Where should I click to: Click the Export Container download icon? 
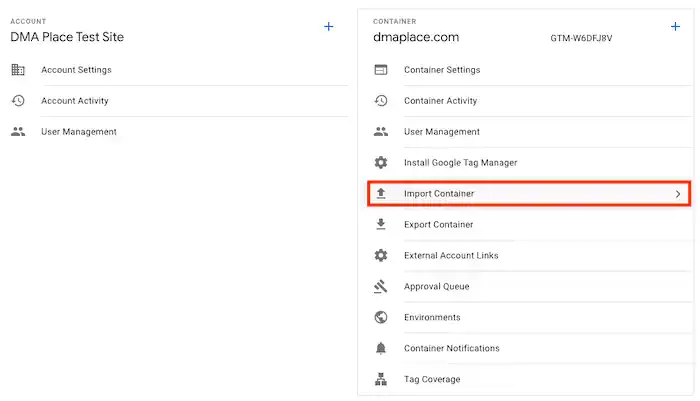[x=380, y=225]
